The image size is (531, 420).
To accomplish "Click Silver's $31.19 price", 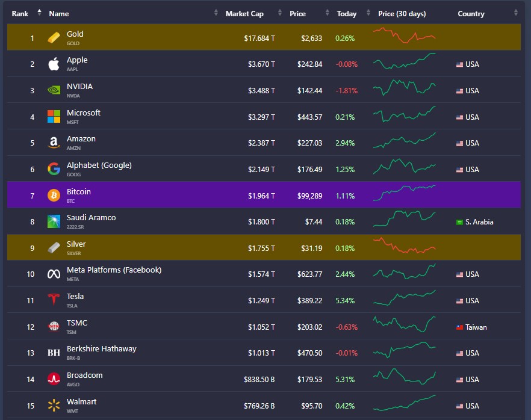I will [x=312, y=249].
